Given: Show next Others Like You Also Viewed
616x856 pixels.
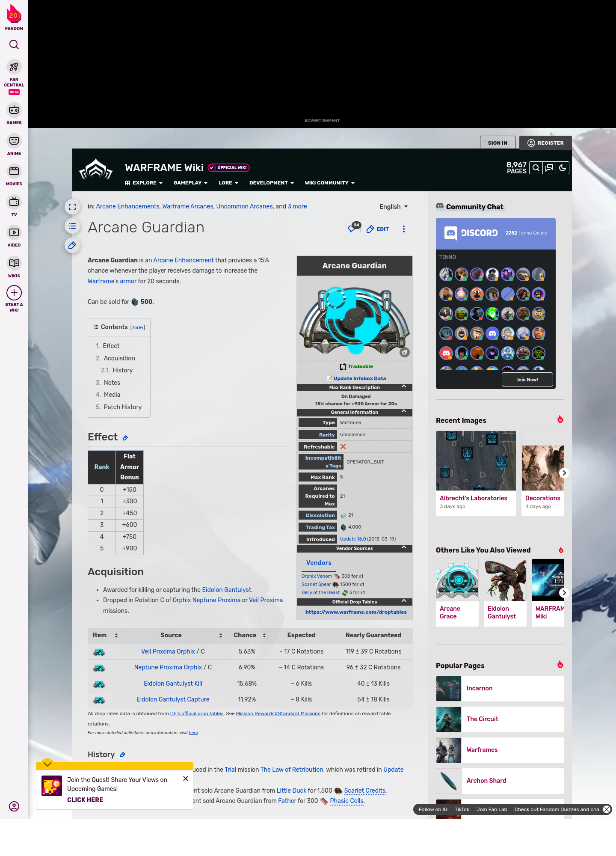Looking at the screenshot, I should pos(564,593).
